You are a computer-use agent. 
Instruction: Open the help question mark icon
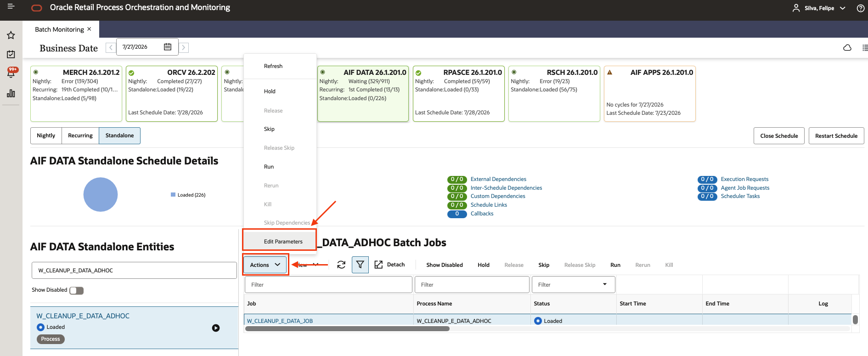pyautogui.click(x=861, y=8)
